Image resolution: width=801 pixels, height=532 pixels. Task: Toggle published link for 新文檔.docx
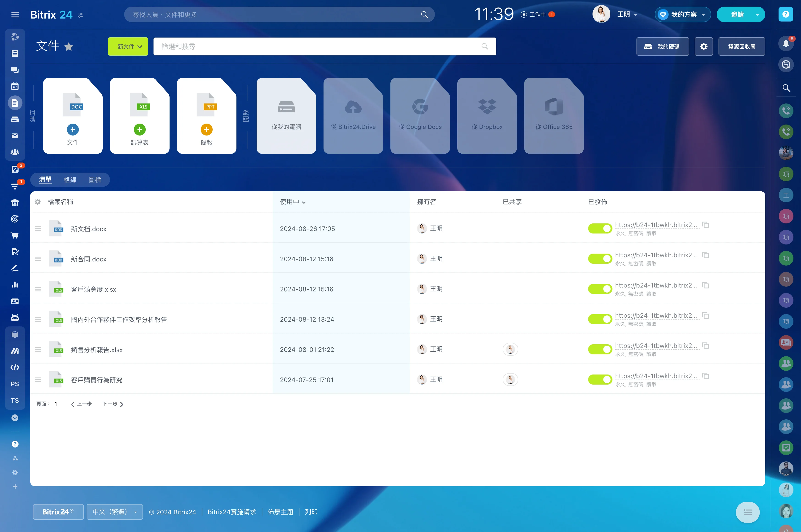coord(598,228)
